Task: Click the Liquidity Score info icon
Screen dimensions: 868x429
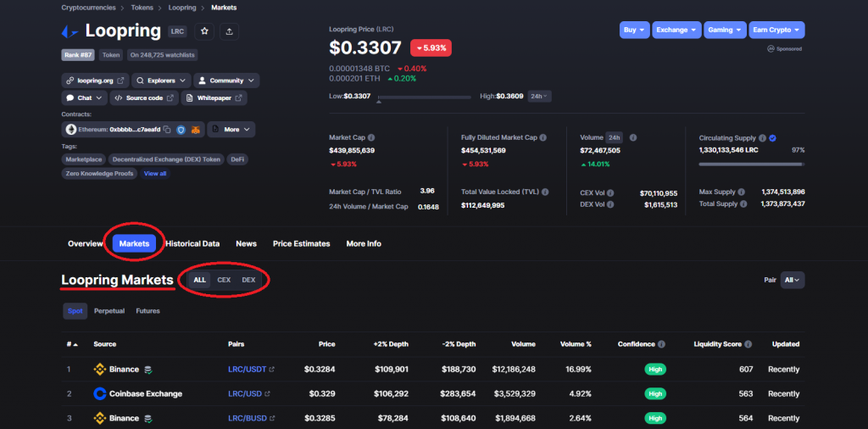Action: point(748,344)
